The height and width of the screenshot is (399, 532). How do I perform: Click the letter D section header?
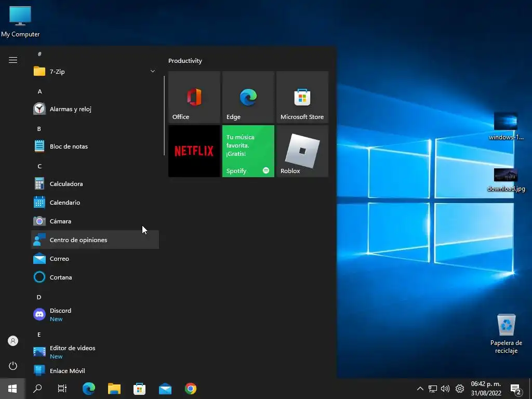pyautogui.click(x=39, y=297)
